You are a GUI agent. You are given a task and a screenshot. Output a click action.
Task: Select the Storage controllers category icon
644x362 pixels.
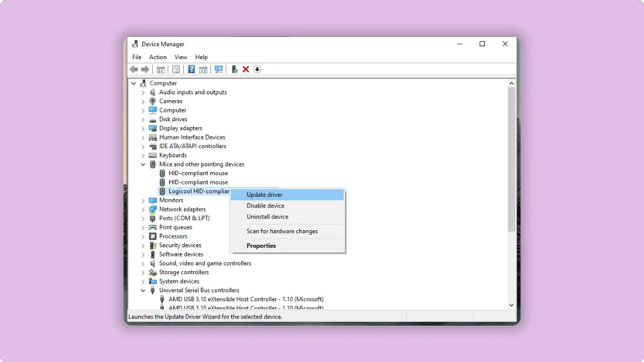pos(153,272)
